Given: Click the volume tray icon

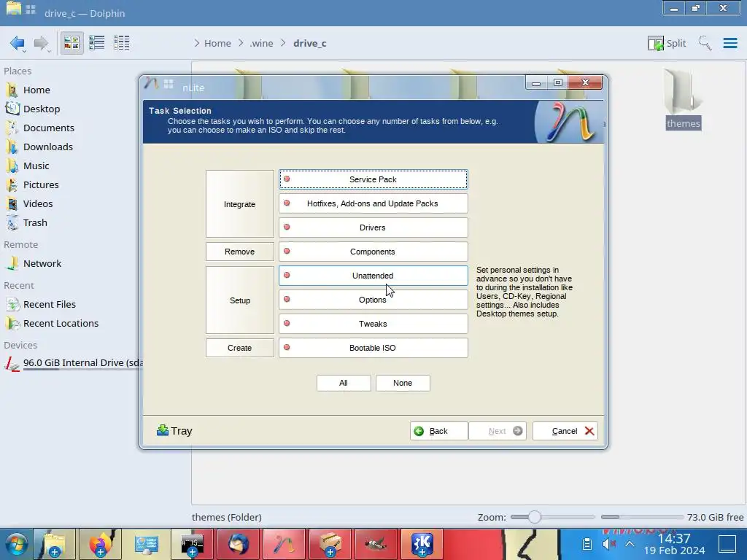Looking at the screenshot, I should [x=608, y=544].
